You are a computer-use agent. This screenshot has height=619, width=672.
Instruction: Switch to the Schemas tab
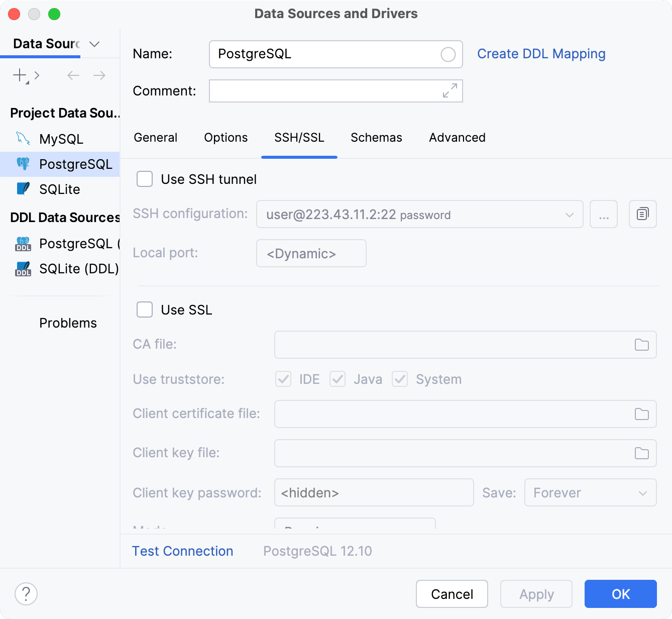pyautogui.click(x=376, y=138)
